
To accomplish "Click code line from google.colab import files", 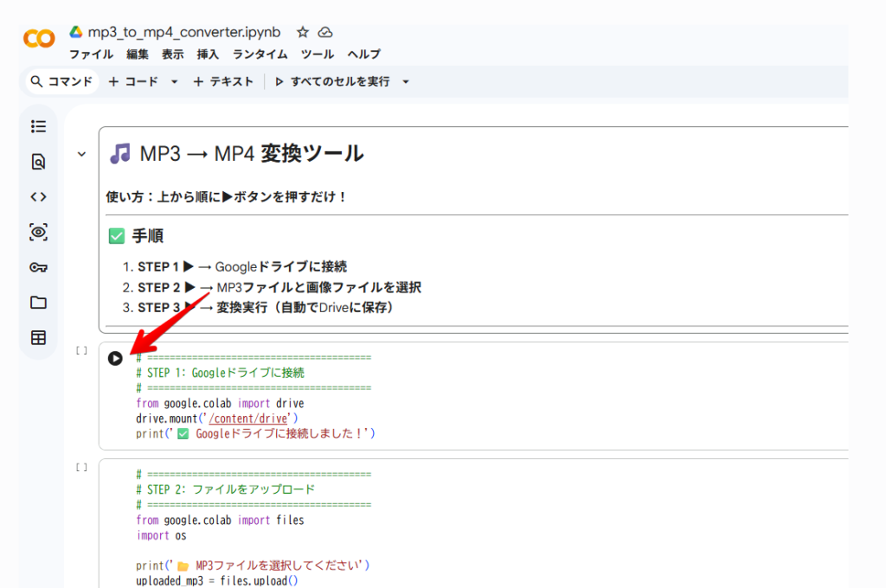I will point(220,521).
